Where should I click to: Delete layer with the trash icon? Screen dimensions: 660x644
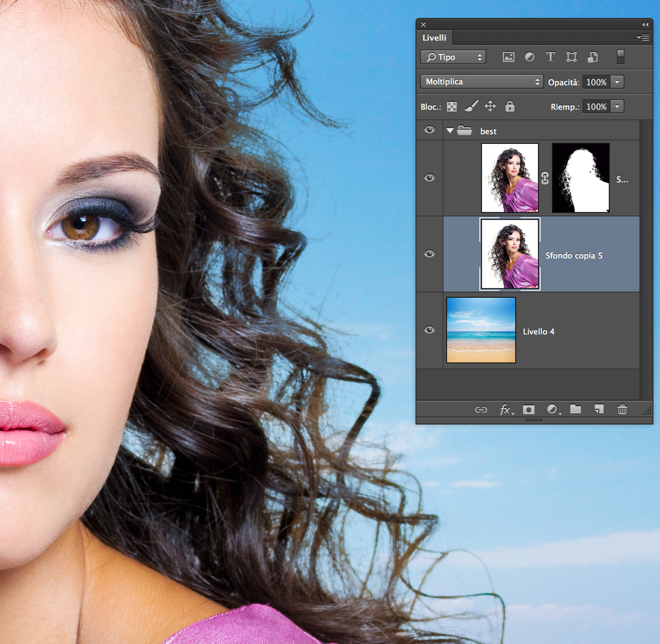coord(622,409)
